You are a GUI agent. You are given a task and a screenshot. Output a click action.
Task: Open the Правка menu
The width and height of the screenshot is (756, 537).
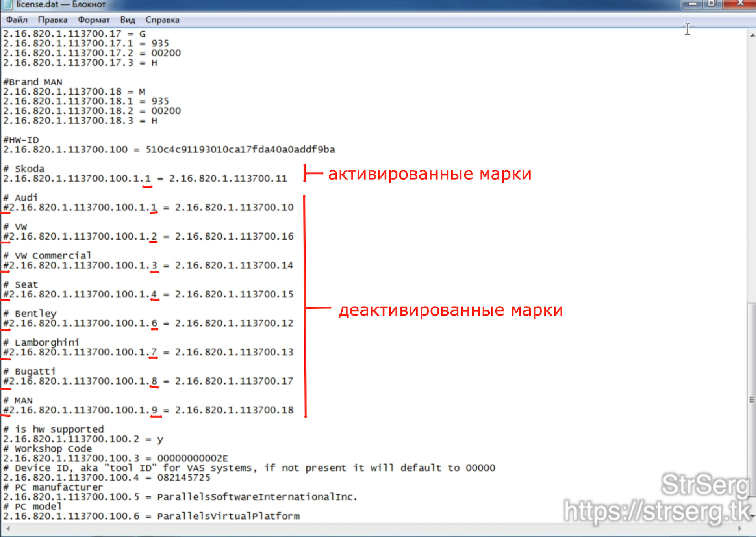click(x=52, y=20)
